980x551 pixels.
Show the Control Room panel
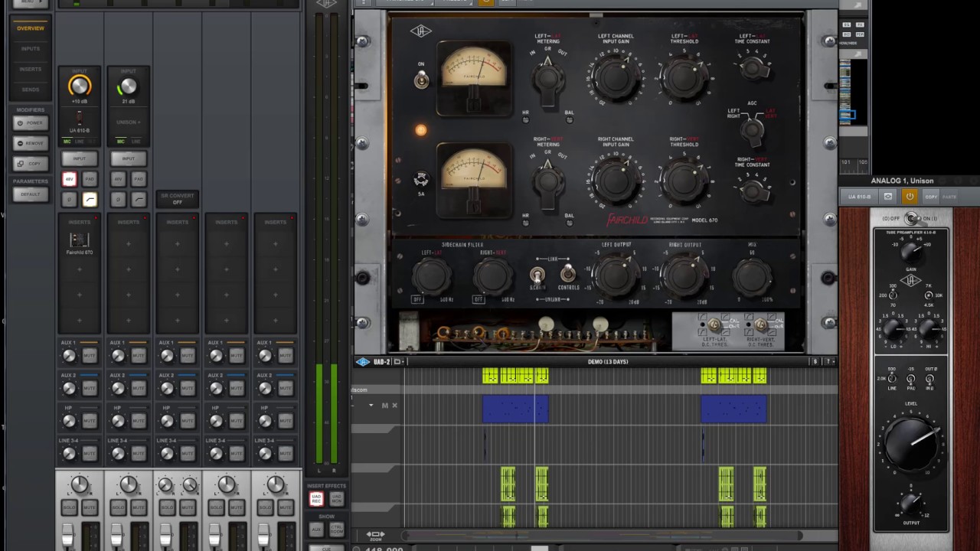[336, 530]
